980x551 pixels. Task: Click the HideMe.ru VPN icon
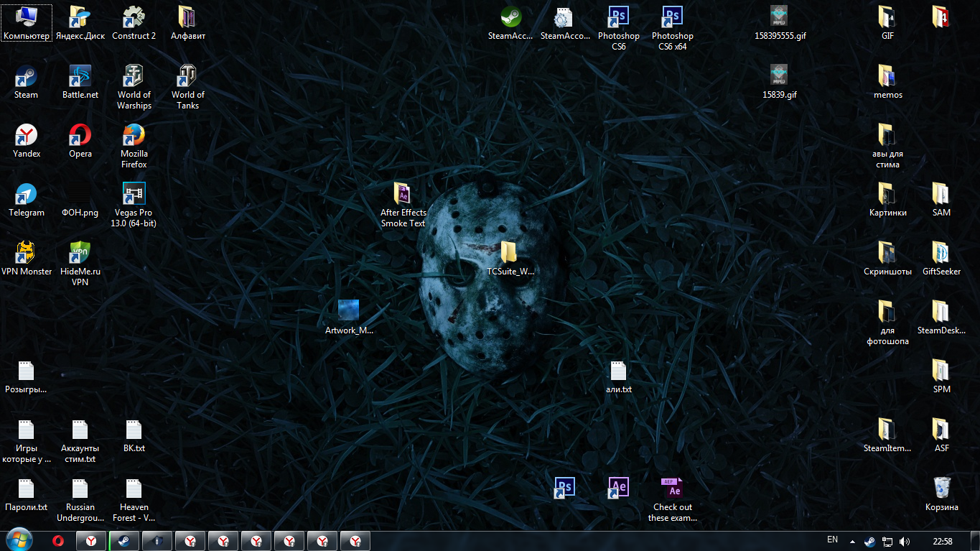[x=80, y=264]
